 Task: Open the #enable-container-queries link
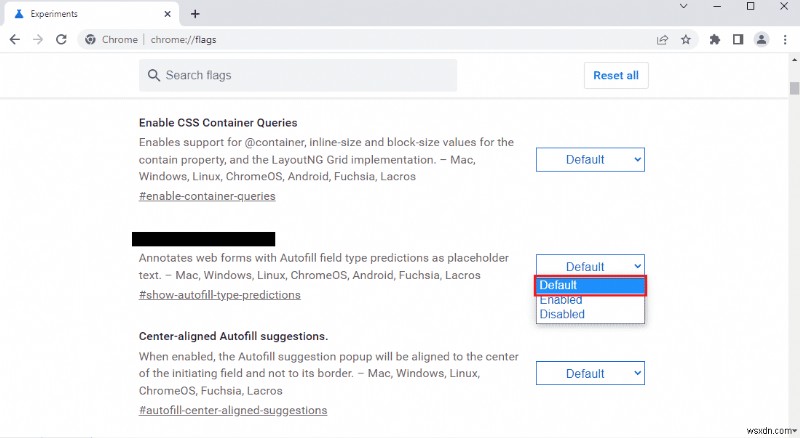(207, 196)
